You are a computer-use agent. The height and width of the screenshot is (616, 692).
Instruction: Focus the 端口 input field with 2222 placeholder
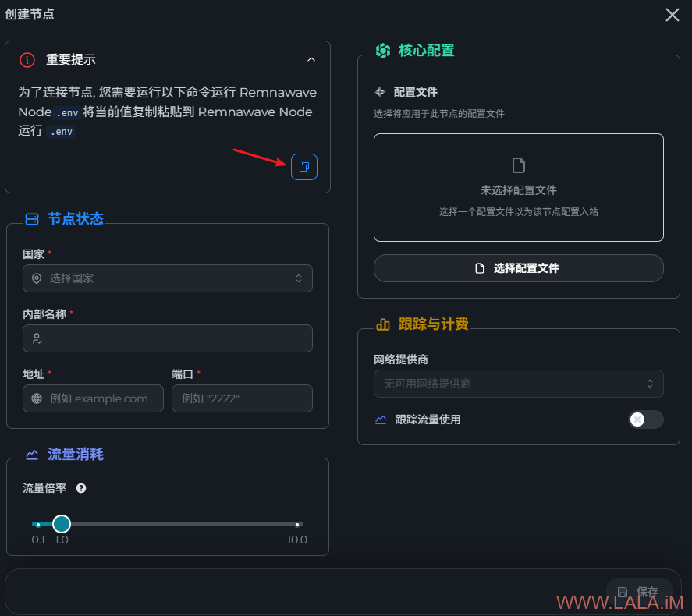(242, 398)
